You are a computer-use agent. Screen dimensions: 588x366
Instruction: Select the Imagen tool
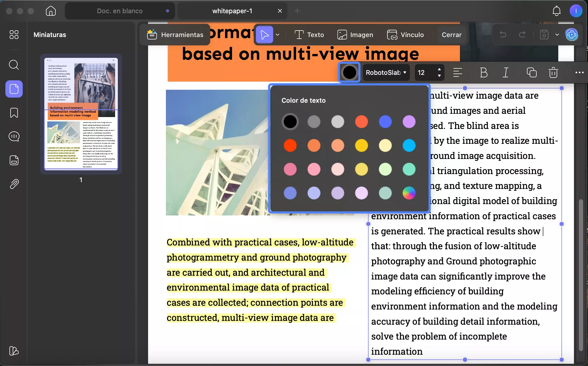355,35
